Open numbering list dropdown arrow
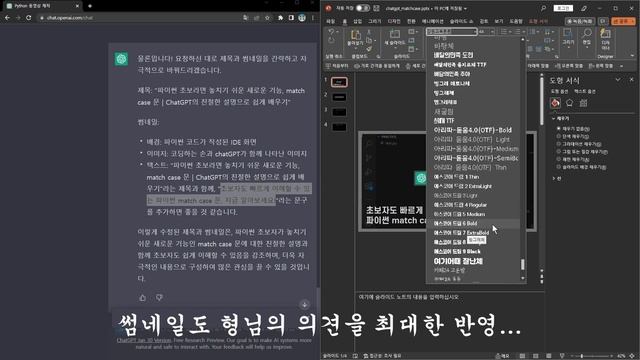Image resolution: width=640 pixels, height=360 pixels. pyautogui.click(x=524, y=32)
